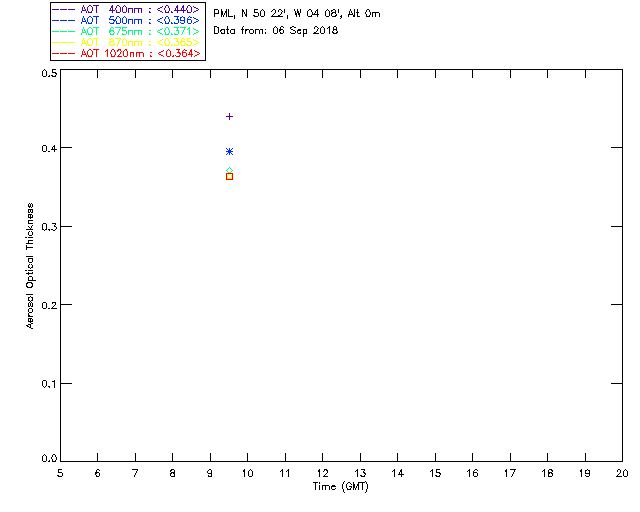640x512 pixels.
Task: Click the 5 tick label on time axis
Action: [60, 472]
